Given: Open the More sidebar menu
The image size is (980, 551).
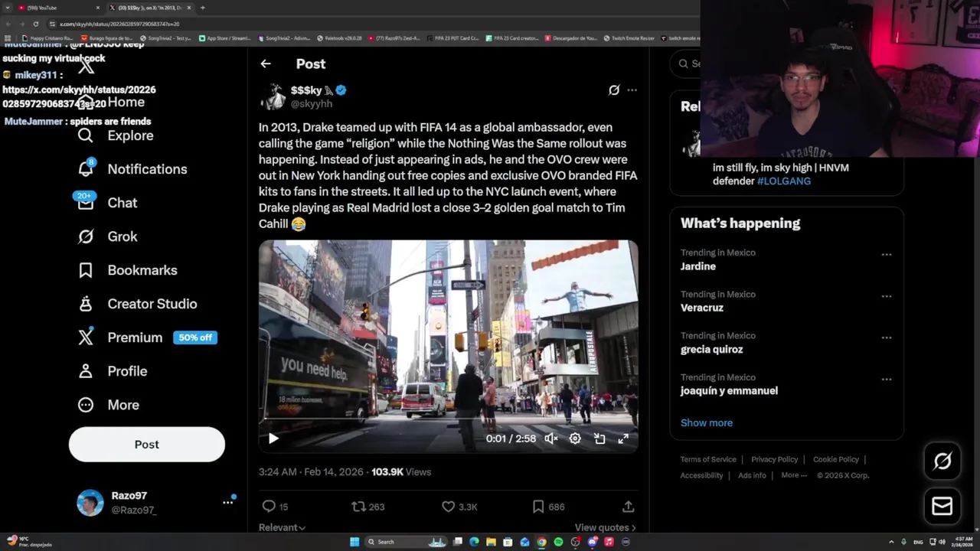Looking at the screenshot, I should (109, 405).
